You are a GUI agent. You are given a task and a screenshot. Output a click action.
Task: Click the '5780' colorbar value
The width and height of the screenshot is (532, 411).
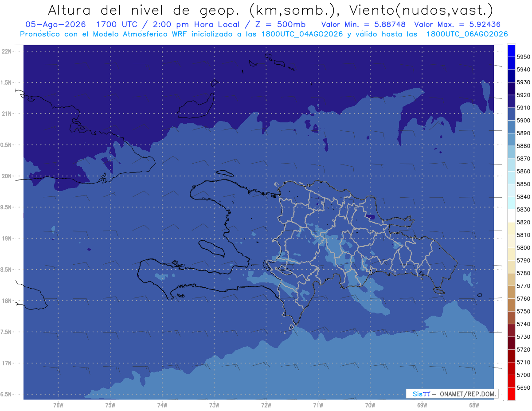coord(523,273)
